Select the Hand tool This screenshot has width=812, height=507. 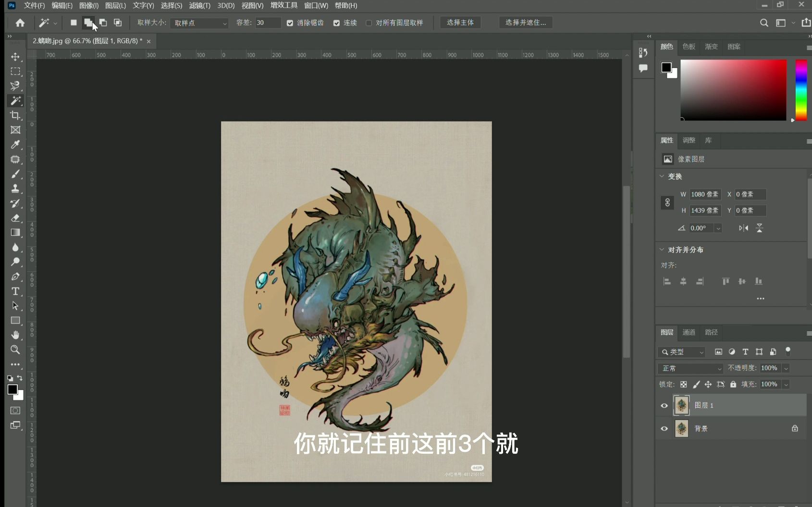coord(15,335)
